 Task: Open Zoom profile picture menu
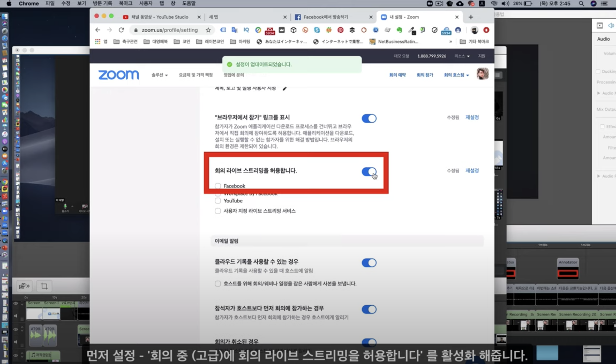tap(482, 74)
